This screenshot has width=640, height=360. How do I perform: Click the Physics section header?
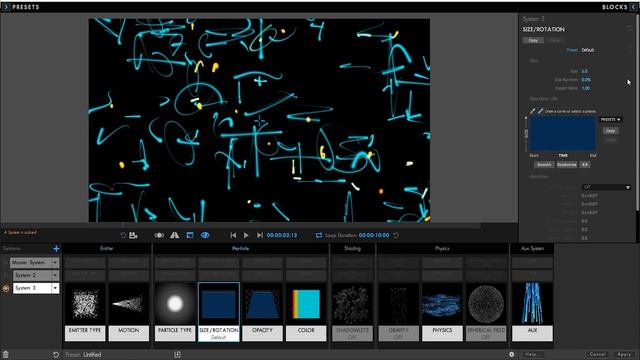tap(442, 248)
